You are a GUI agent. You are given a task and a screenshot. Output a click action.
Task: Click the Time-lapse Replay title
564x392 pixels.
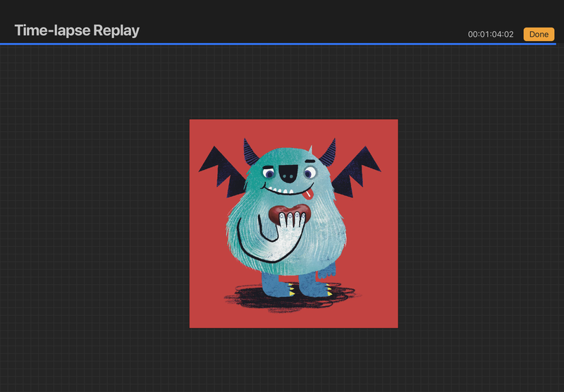77,30
